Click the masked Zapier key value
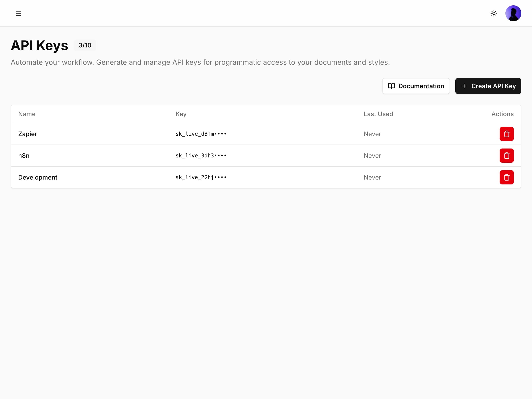The height and width of the screenshot is (399, 532). 201,134
